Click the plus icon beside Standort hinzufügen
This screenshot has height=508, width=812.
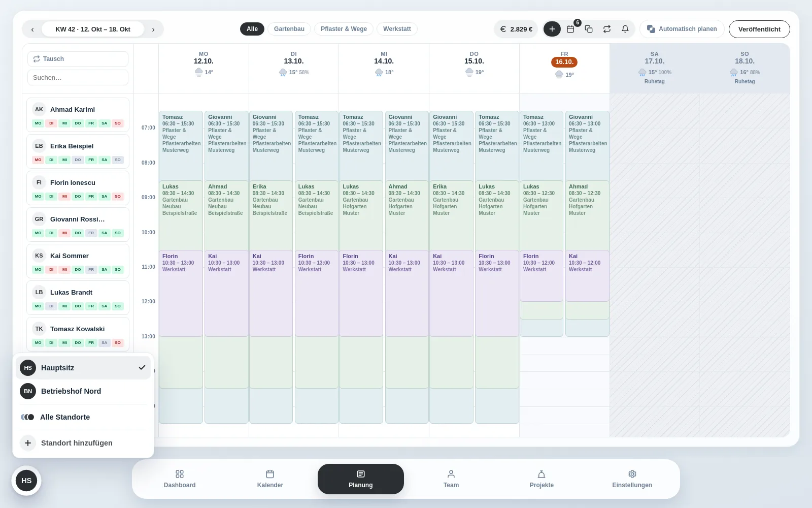[x=28, y=443]
